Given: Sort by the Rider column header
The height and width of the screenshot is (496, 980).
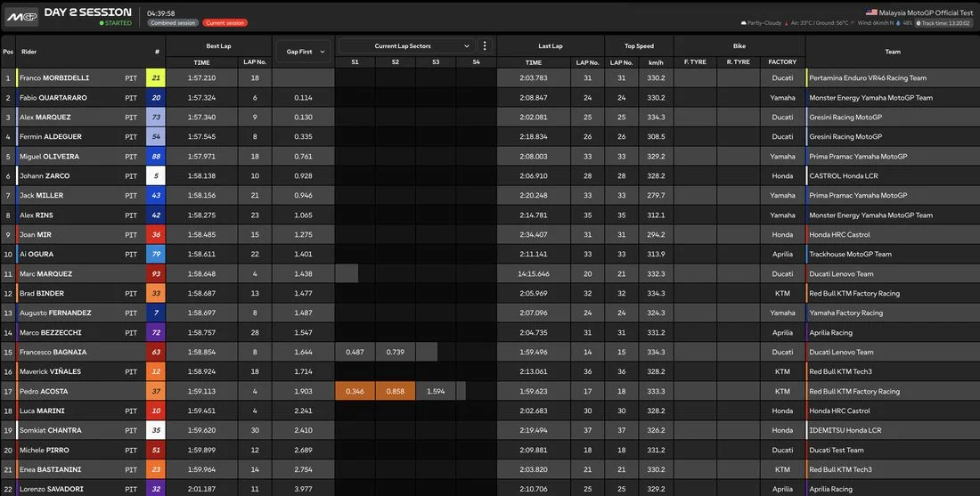Looking at the screenshot, I should click(29, 52).
